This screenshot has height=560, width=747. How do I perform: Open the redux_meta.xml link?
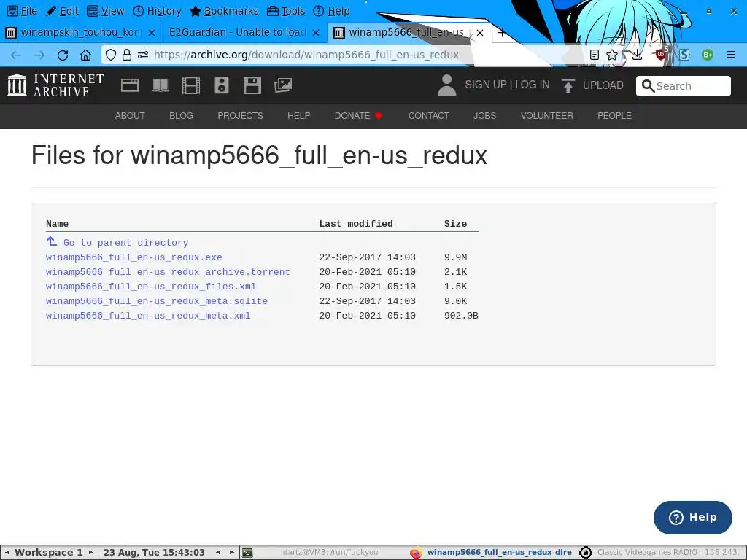tap(148, 316)
